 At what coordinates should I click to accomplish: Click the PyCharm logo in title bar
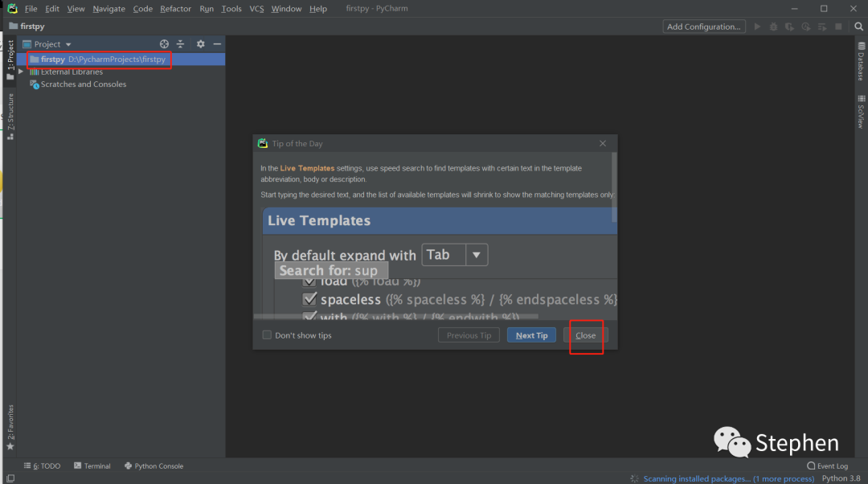[12, 8]
